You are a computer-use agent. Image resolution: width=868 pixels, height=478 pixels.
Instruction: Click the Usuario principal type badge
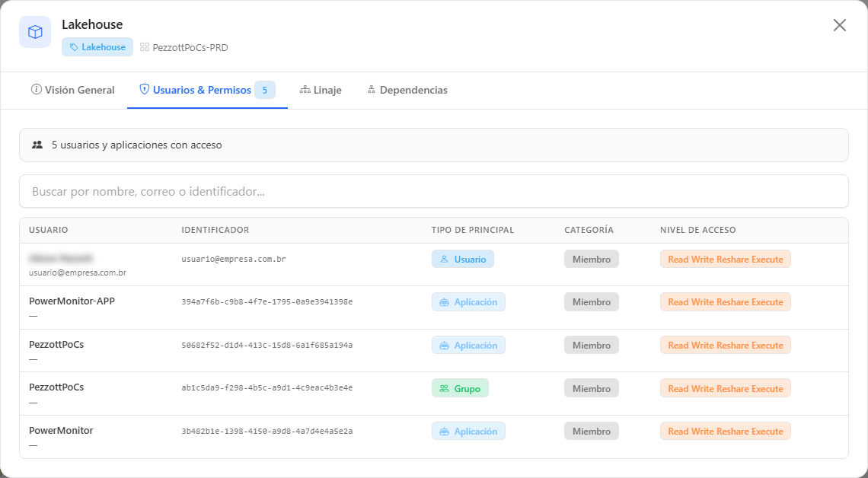[x=463, y=259]
